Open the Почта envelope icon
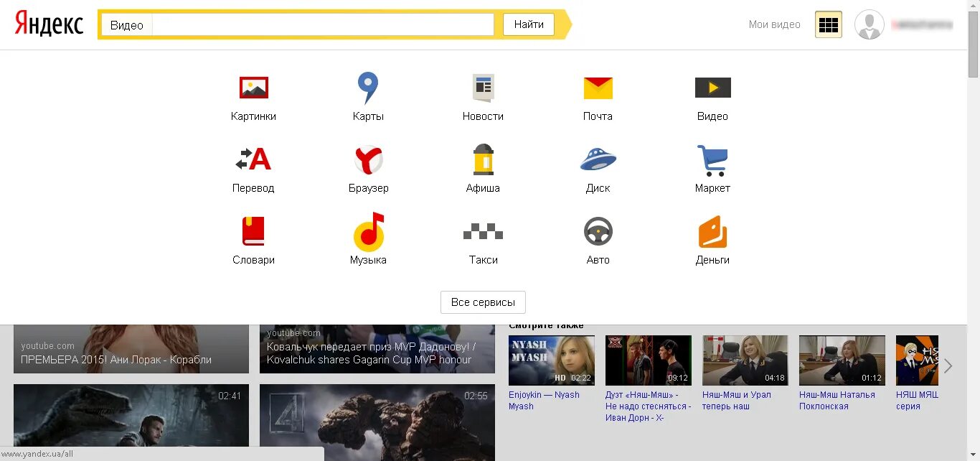Screen dimensions: 980x461 [598, 88]
